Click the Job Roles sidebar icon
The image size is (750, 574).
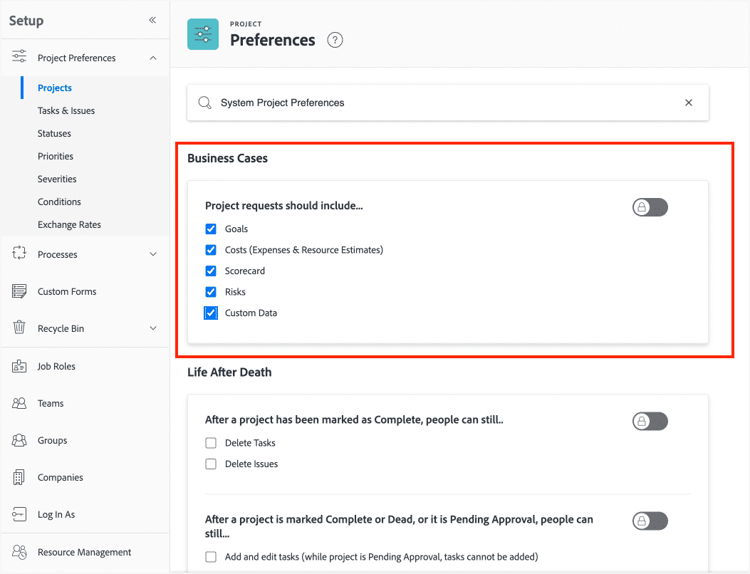[x=19, y=367]
